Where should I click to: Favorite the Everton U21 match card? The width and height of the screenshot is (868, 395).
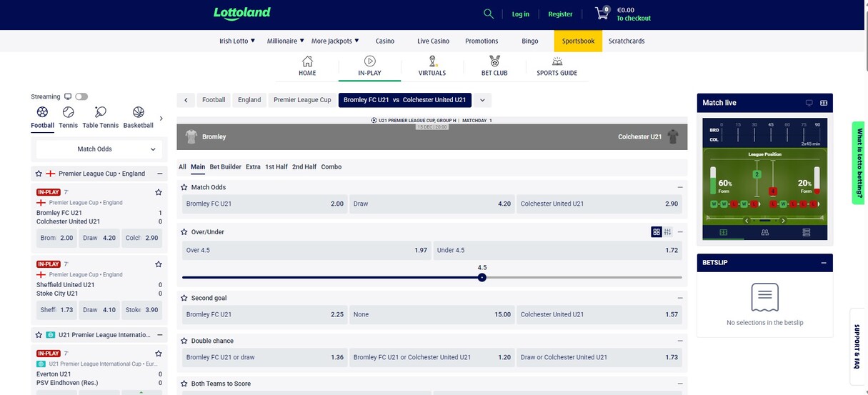click(159, 354)
